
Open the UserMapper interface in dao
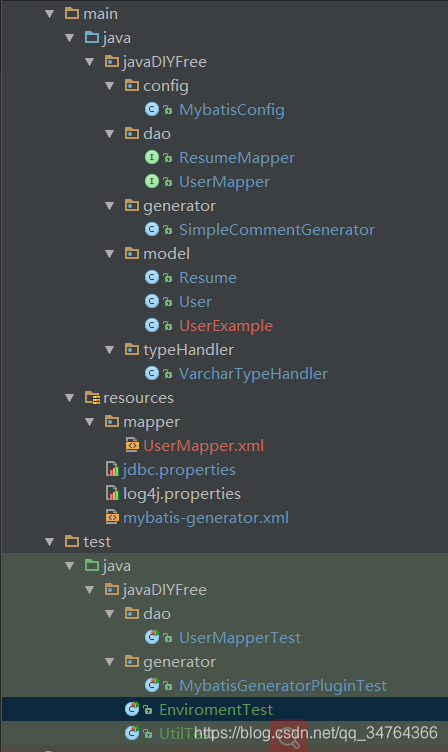[224, 182]
